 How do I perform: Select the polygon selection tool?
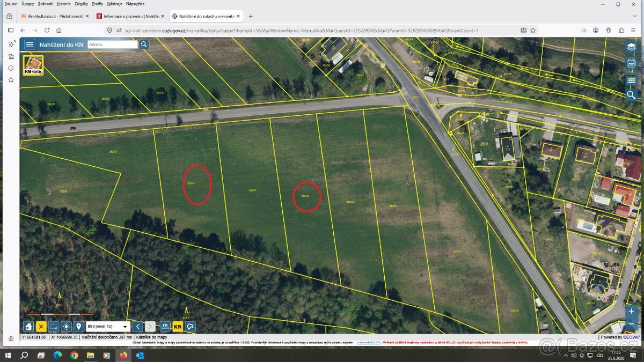(191, 326)
